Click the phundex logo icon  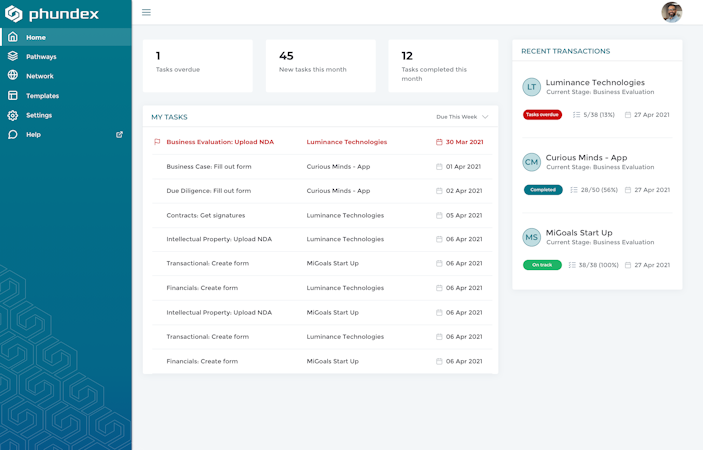coord(13,14)
